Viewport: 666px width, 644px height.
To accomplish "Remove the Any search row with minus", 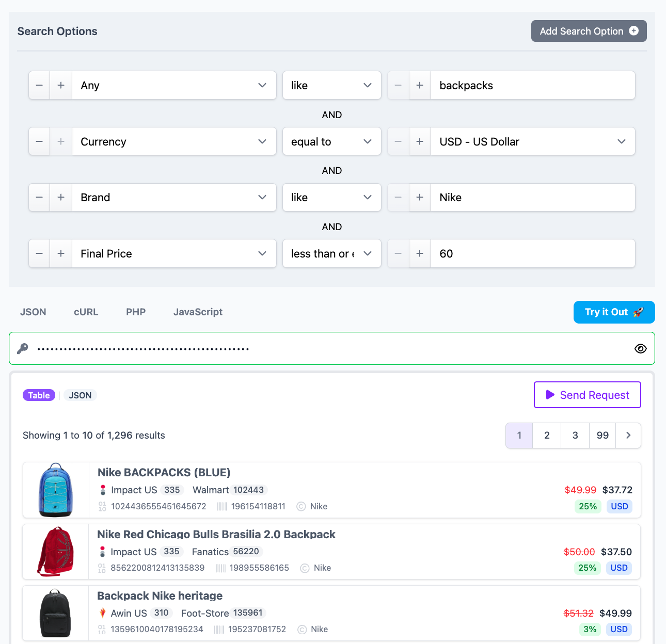I will (x=39, y=85).
